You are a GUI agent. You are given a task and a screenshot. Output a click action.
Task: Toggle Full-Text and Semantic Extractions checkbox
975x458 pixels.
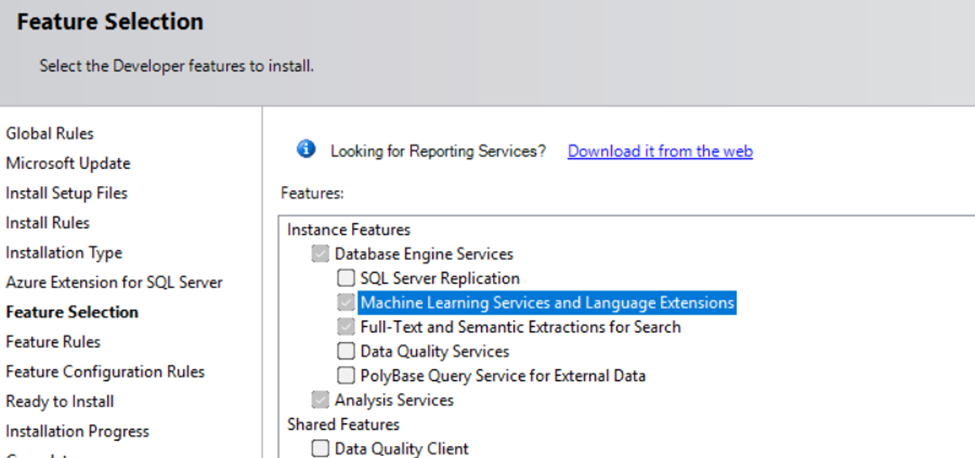tap(345, 327)
